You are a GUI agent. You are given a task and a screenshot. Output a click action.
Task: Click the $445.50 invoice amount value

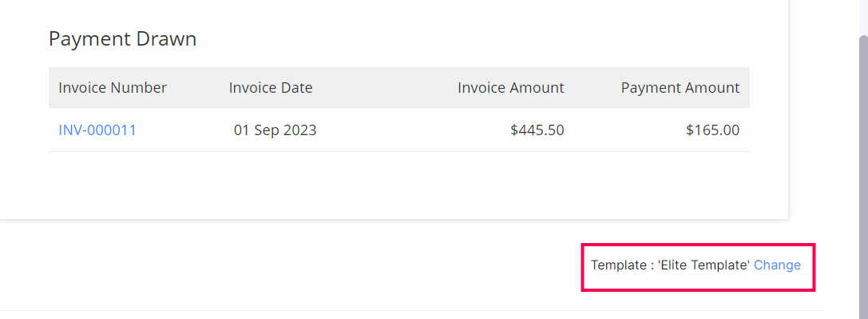[537, 130]
